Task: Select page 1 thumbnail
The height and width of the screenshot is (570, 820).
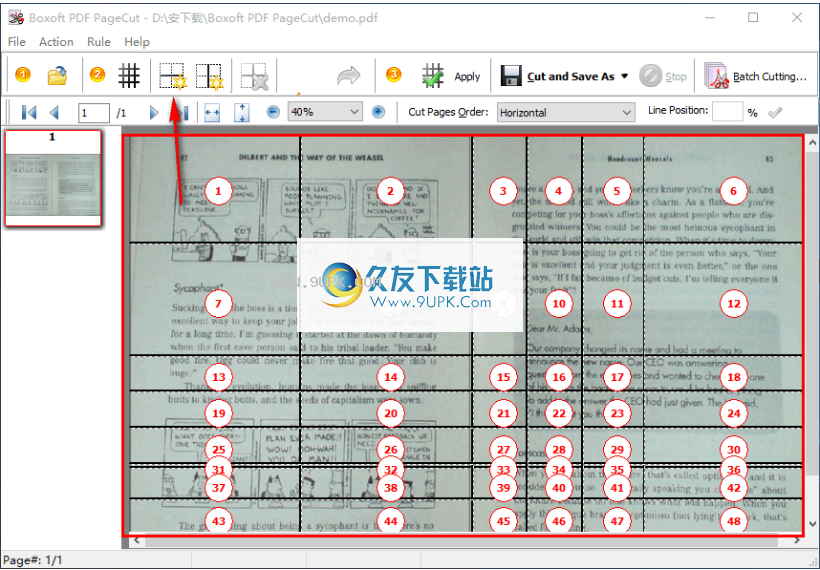Action: pos(53,178)
